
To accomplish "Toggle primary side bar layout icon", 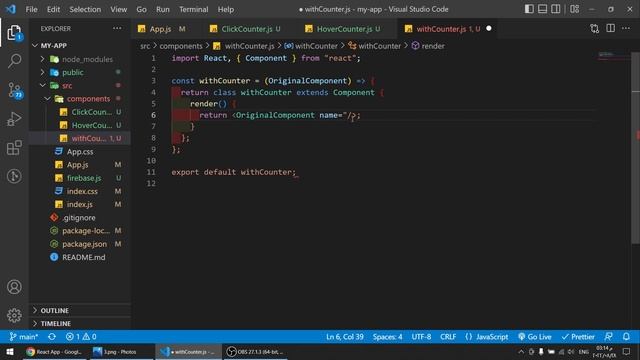I will [529, 9].
